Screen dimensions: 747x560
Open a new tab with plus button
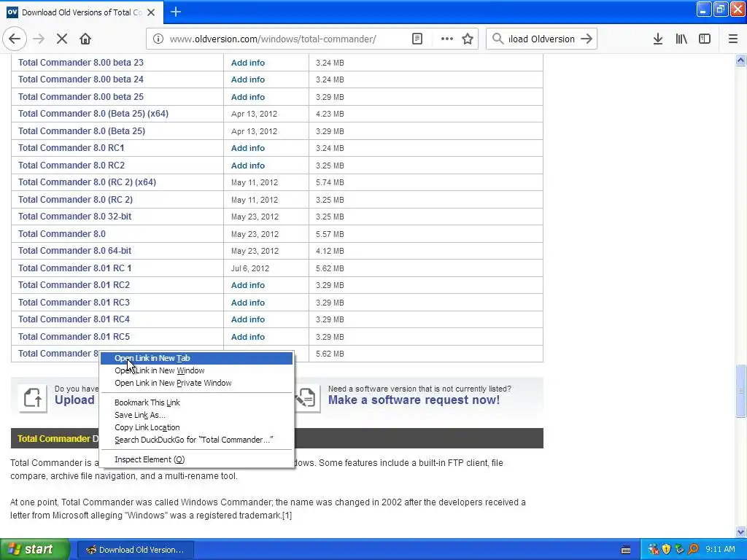(x=176, y=12)
